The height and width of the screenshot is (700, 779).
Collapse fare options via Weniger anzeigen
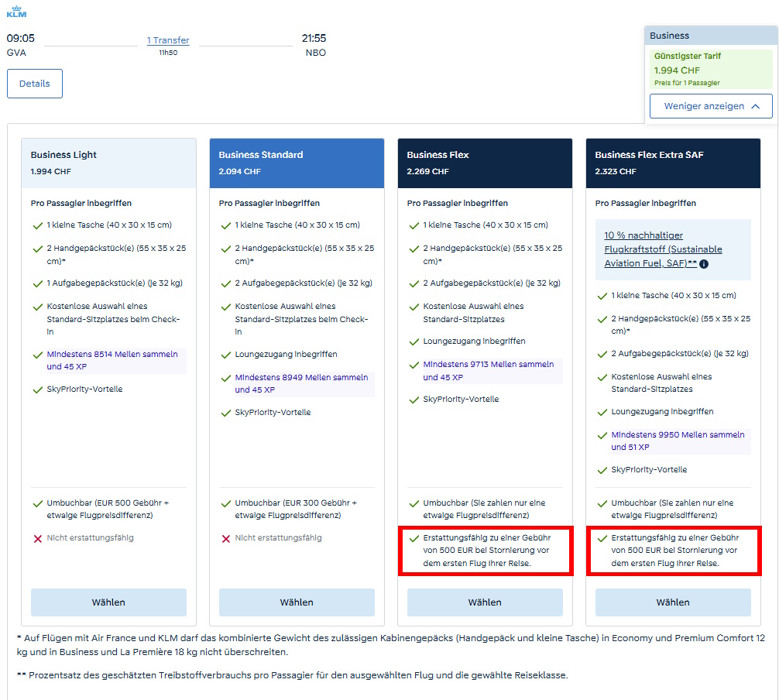click(710, 106)
